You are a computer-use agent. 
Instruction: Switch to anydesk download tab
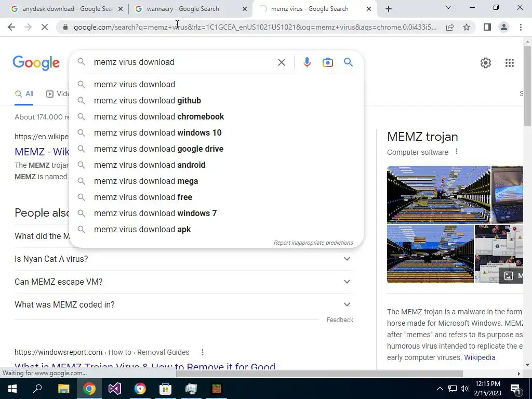66,9
